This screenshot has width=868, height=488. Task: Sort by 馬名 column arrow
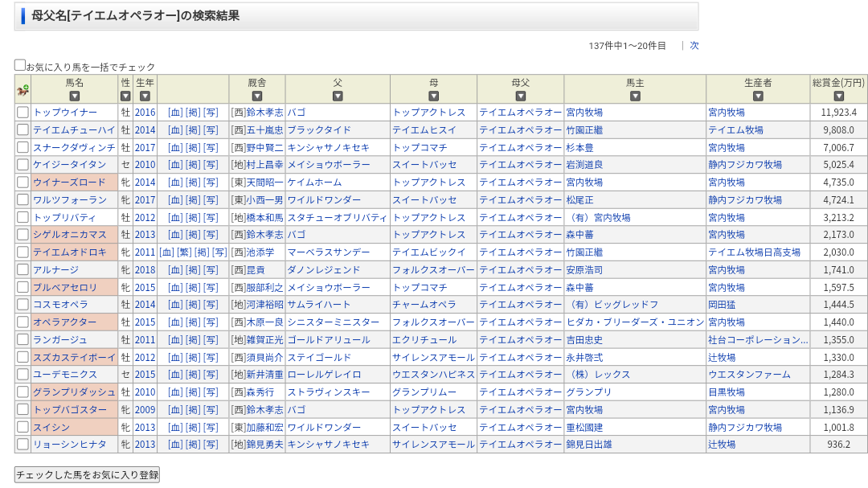tap(75, 96)
